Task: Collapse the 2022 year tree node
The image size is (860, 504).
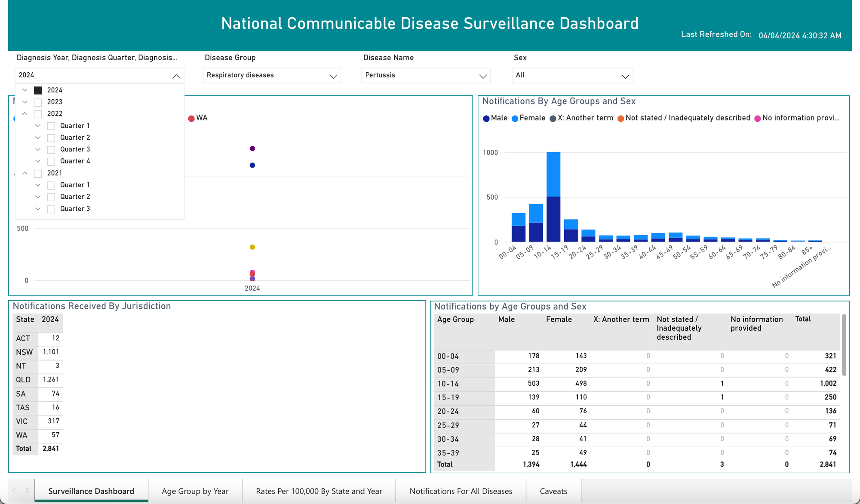Action: tap(25, 114)
